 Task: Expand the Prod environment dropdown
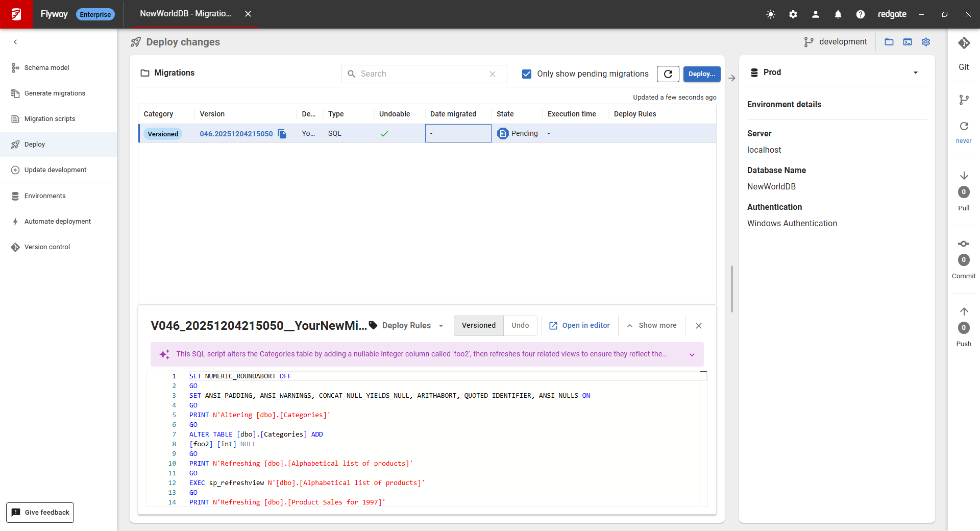coord(915,73)
